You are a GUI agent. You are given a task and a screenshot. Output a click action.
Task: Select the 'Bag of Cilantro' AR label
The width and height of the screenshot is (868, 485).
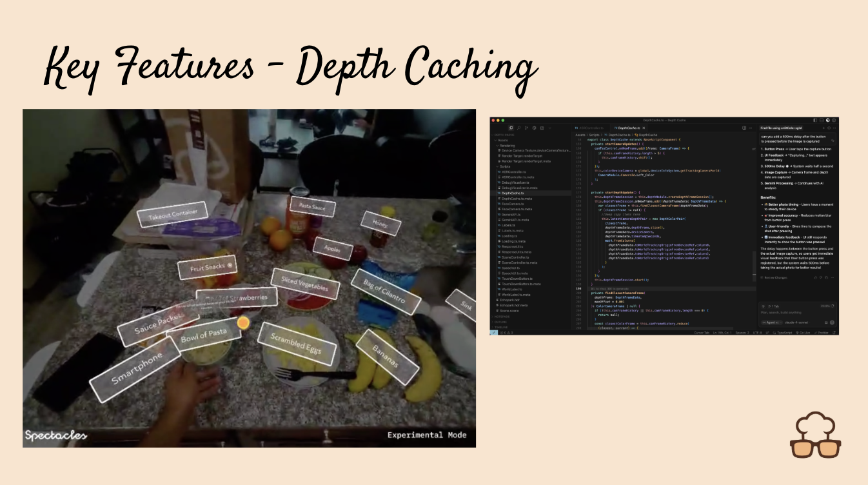click(x=387, y=292)
